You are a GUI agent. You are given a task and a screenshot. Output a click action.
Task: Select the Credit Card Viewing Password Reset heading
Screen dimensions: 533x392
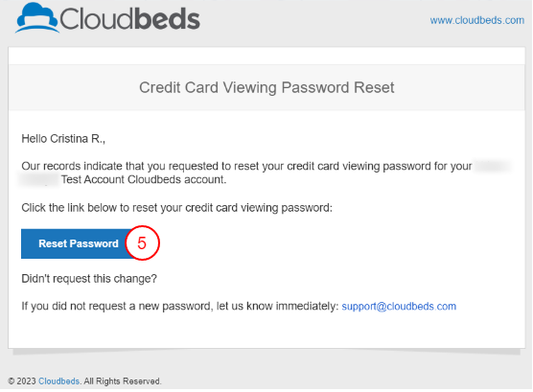tap(266, 88)
